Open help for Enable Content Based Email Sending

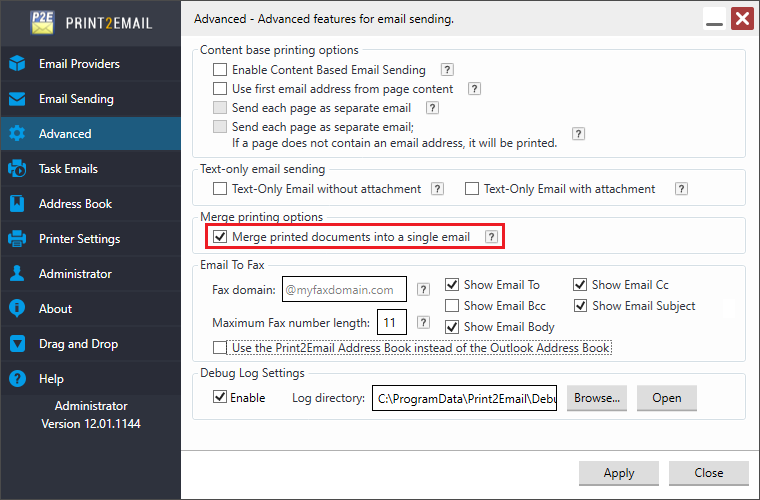pyautogui.click(x=447, y=70)
